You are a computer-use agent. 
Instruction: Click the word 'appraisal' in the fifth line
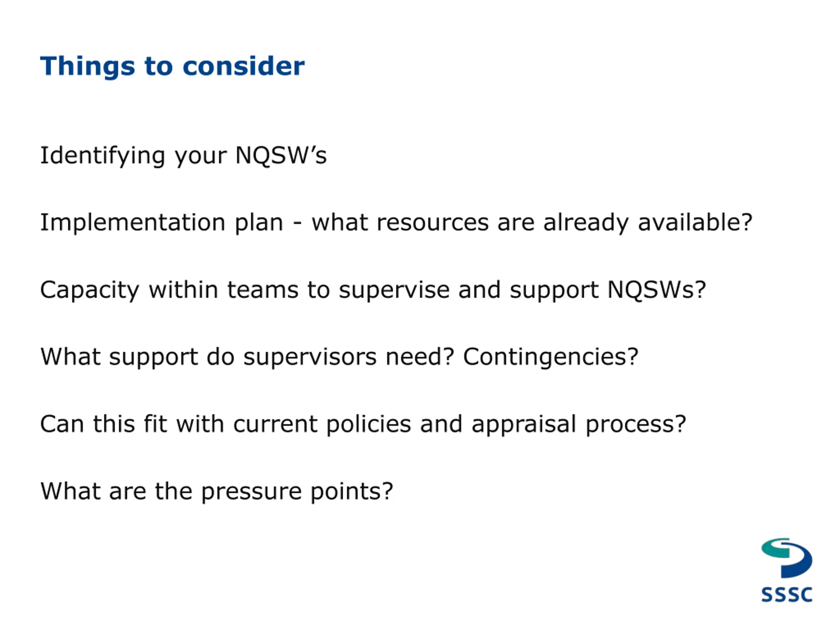(524, 424)
